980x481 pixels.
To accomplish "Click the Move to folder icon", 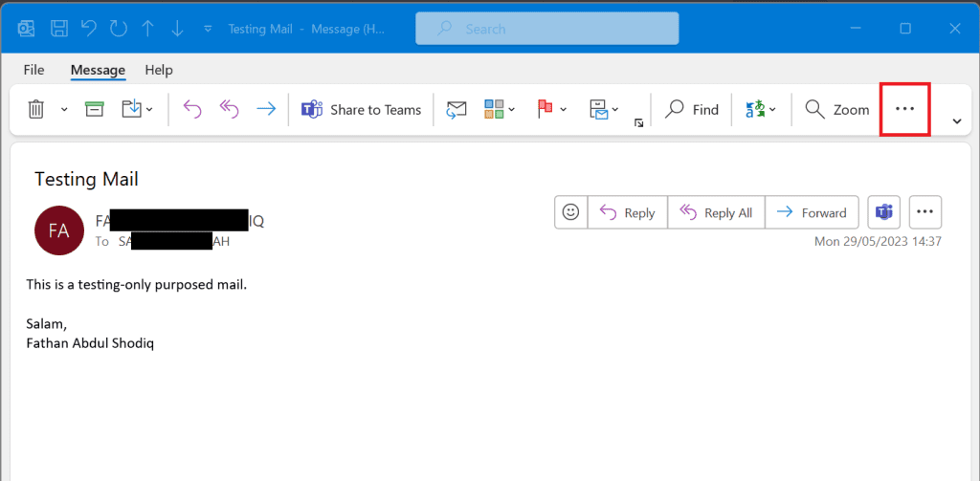I will (x=132, y=109).
